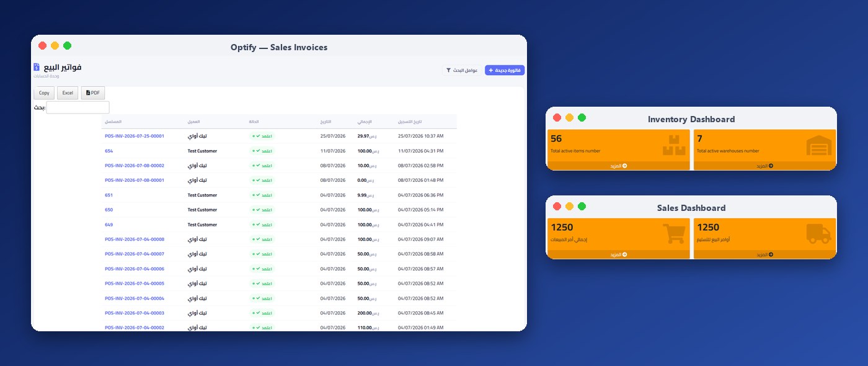This screenshot has height=366, width=868.
Task: Open invoice POS-INV-2026-07-04-00007
Action: tap(135, 254)
